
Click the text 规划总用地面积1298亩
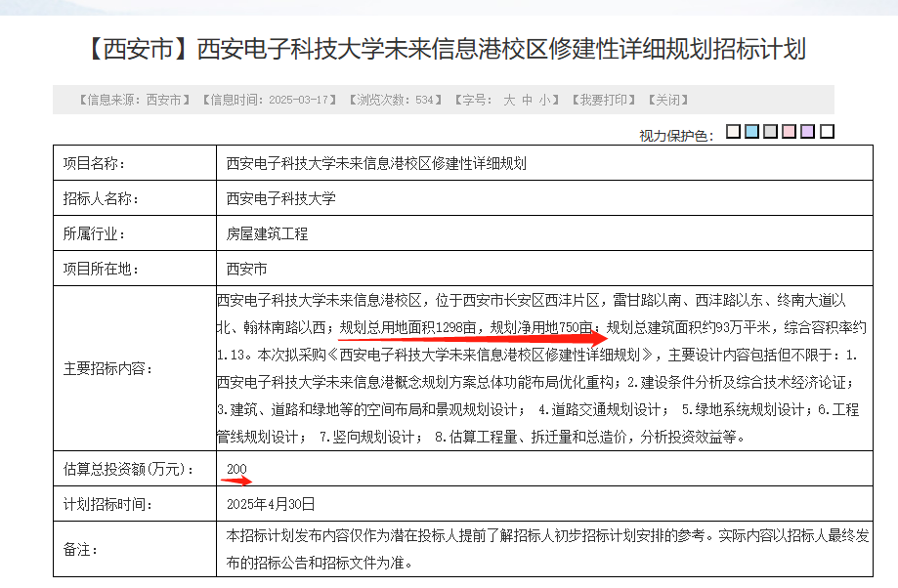click(x=407, y=327)
